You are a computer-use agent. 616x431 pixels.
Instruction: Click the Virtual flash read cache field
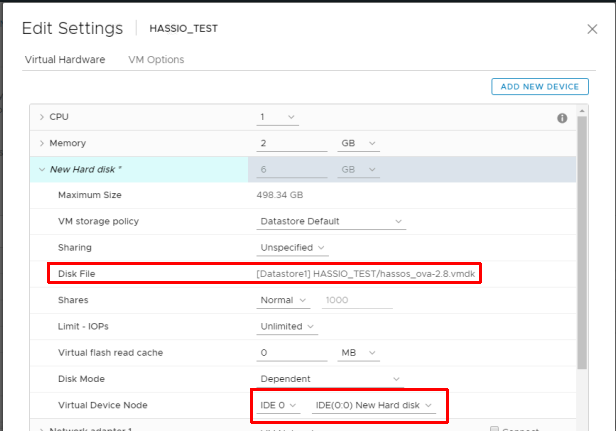pyautogui.click(x=292, y=353)
